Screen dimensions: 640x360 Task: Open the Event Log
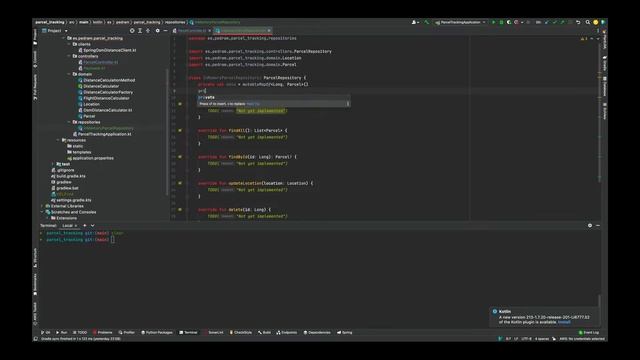point(589,333)
